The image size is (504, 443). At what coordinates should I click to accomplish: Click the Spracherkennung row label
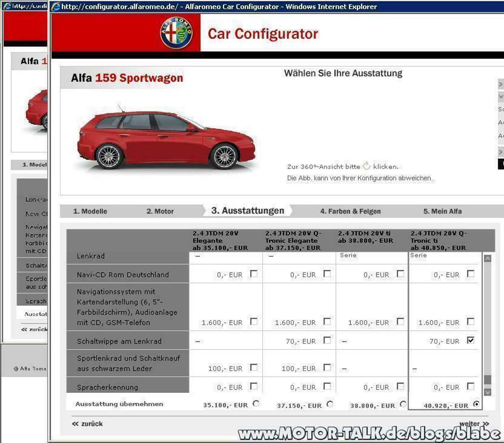click(x=107, y=387)
